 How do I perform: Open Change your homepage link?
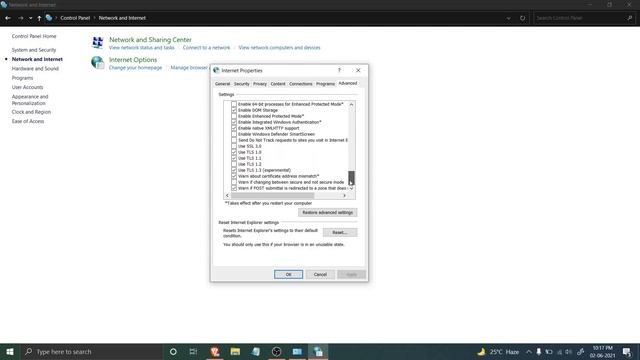click(136, 68)
